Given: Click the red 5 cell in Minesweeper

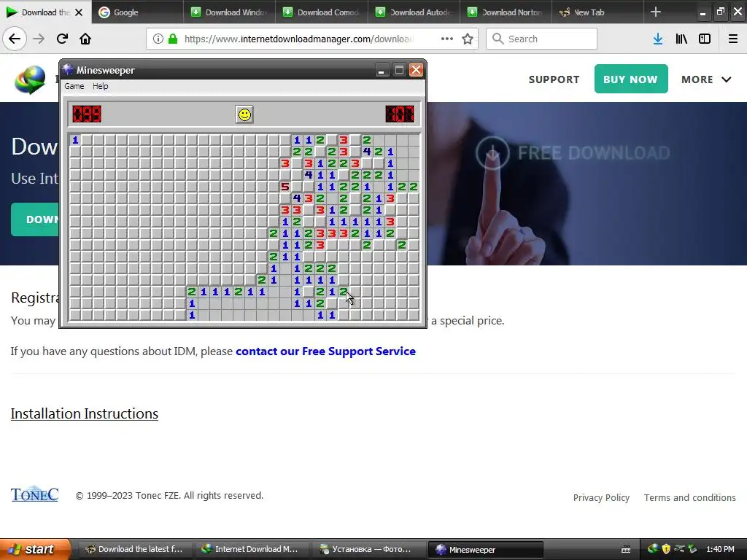Looking at the screenshot, I should point(285,187).
